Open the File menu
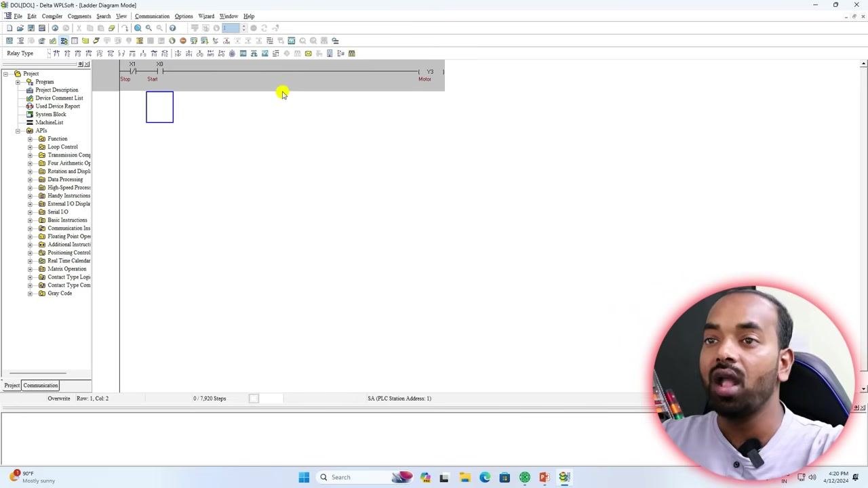The width and height of the screenshot is (868, 488). click(x=18, y=16)
